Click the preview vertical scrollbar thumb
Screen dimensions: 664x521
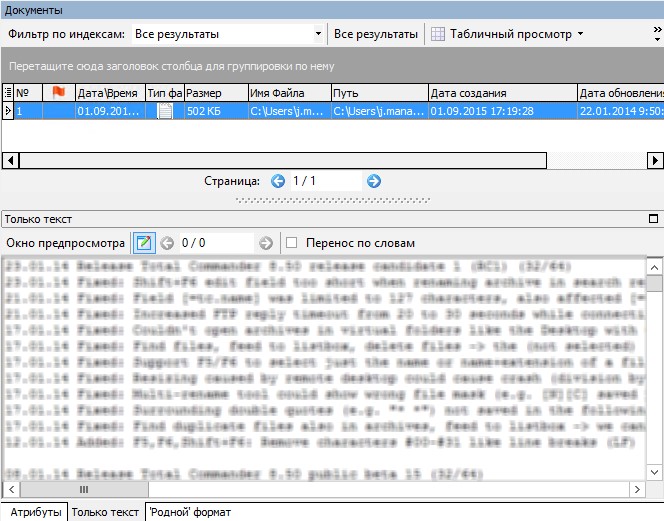654,284
